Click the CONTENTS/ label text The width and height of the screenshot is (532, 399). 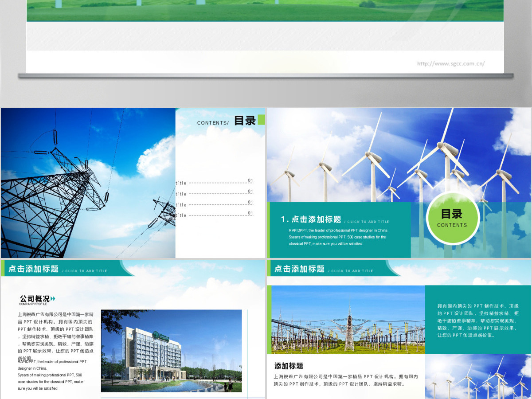[x=213, y=123]
